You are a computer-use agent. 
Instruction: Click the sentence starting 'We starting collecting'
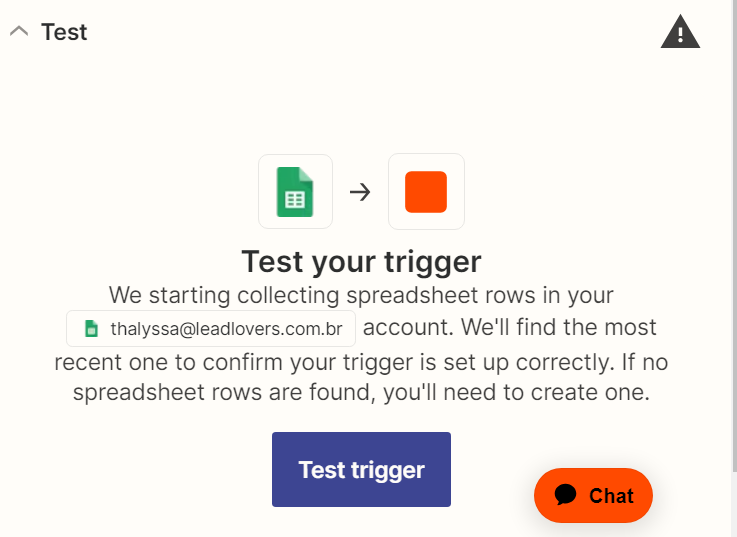361,295
